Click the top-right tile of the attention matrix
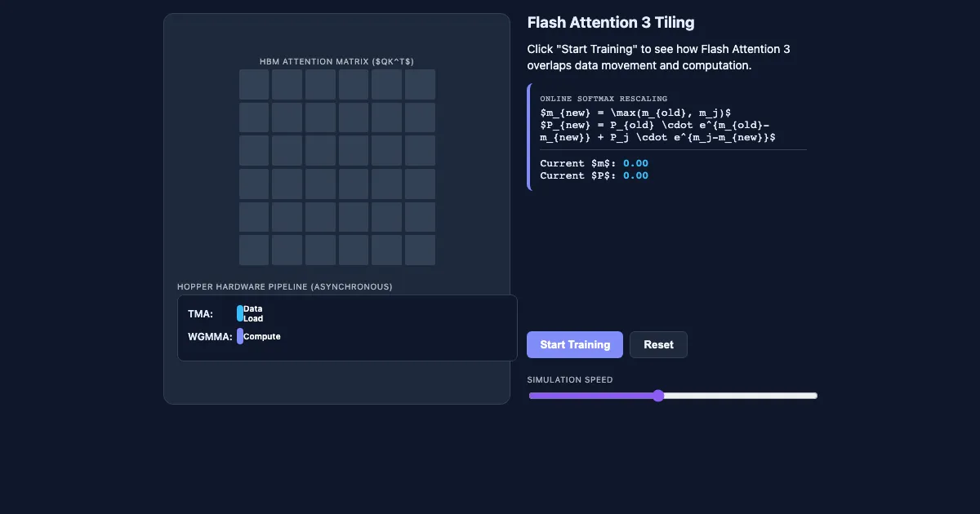Image resolution: width=980 pixels, height=514 pixels. [420, 84]
